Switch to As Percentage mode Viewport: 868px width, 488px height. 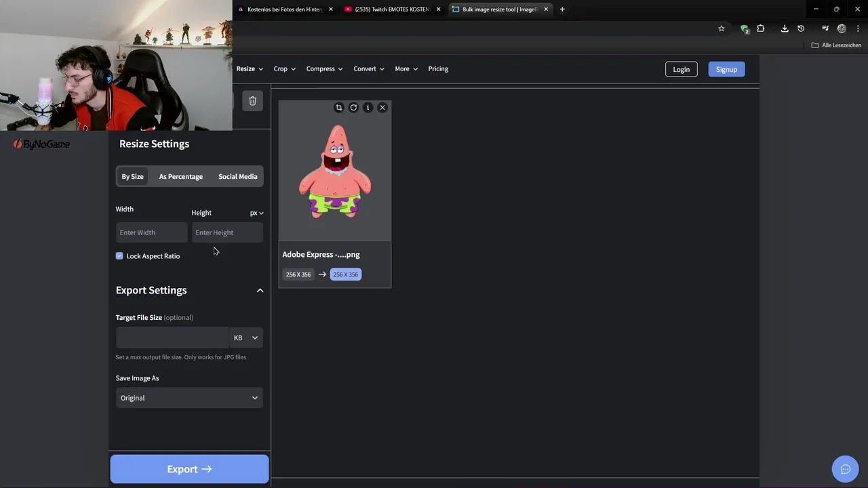point(181,176)
